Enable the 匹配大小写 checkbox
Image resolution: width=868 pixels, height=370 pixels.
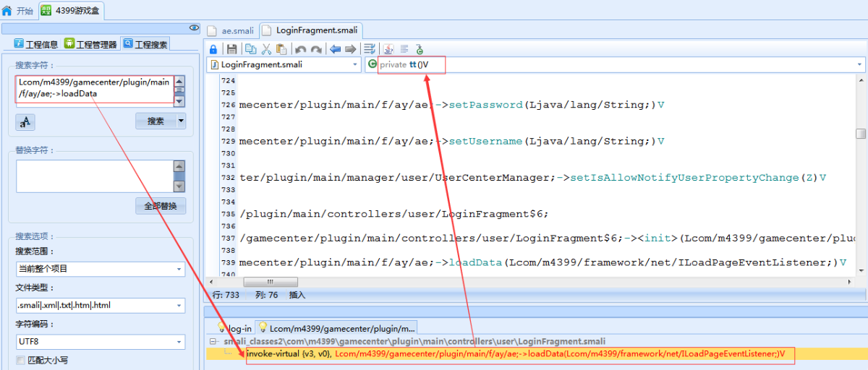pyautogui.click(x=20, y=360)
